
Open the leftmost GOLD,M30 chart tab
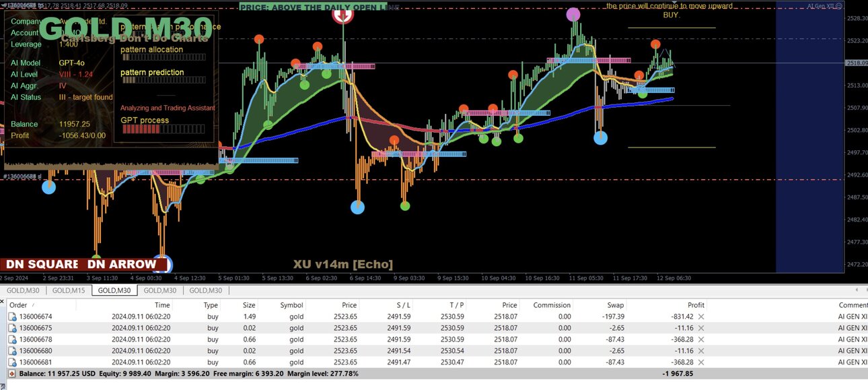pyautogui.click(x=23, y=290)
